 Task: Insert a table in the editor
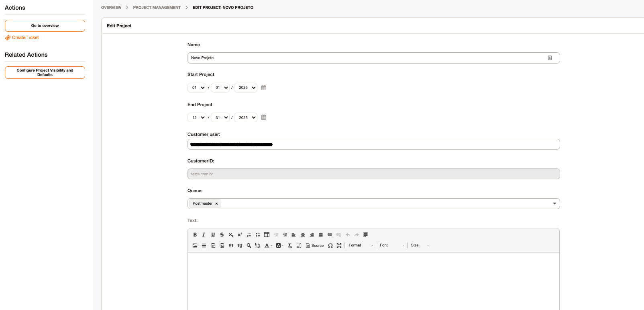[267, 235]
